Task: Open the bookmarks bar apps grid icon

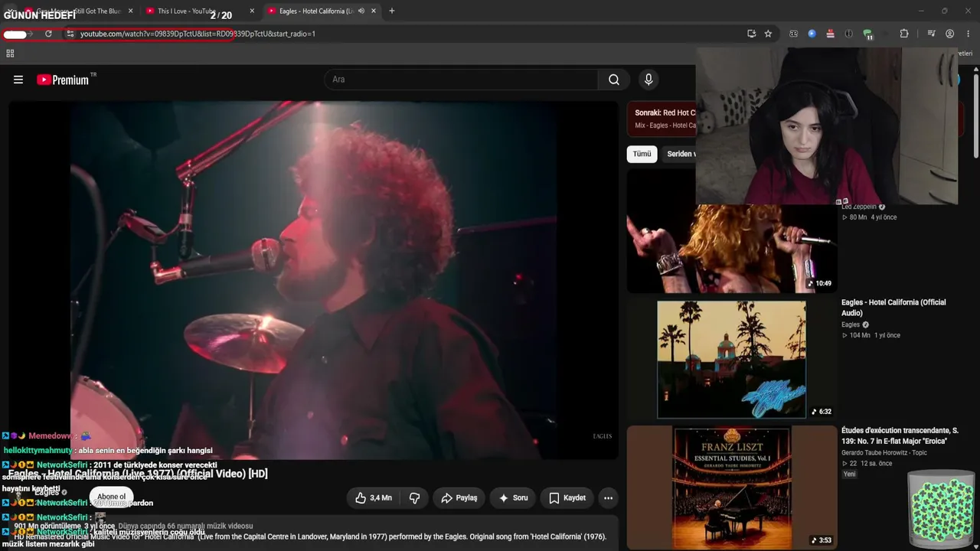Action: 10,54
